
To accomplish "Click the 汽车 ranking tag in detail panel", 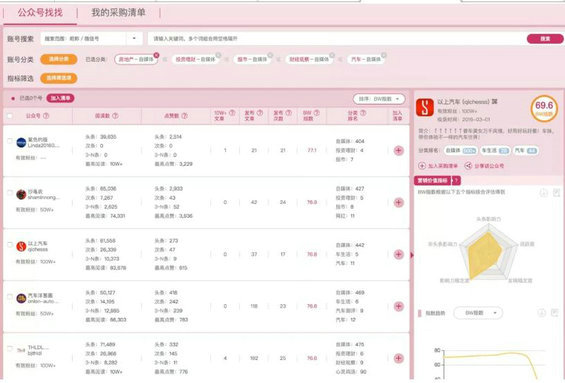I will (526, 151).
